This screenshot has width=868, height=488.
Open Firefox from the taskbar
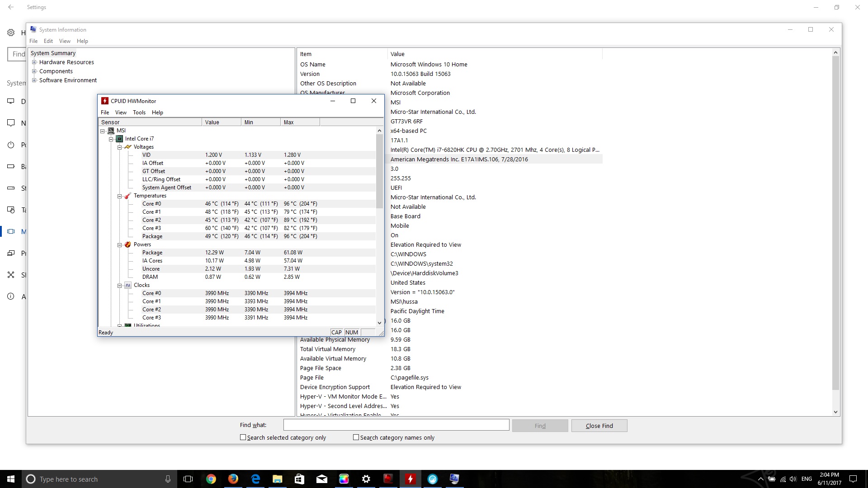pyautogui.click(x=233, y=479)
